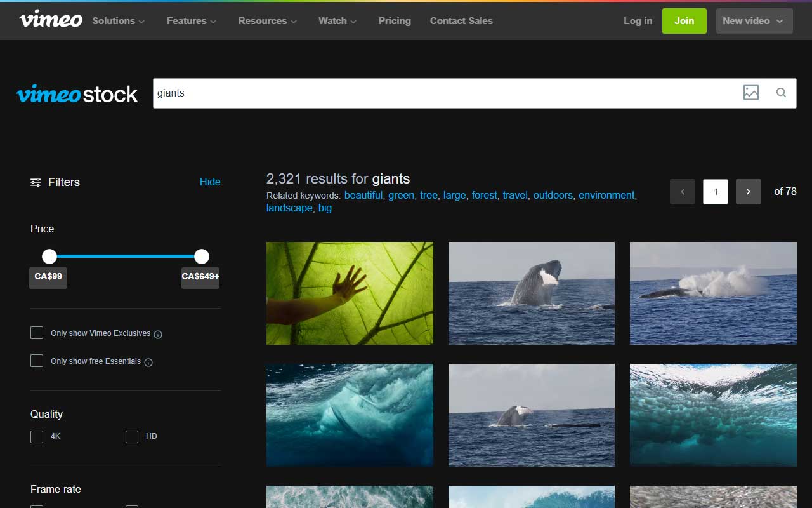812x508 pixels.
Task: Open the breaching humpback whale thumbnail
Action: 531,293
